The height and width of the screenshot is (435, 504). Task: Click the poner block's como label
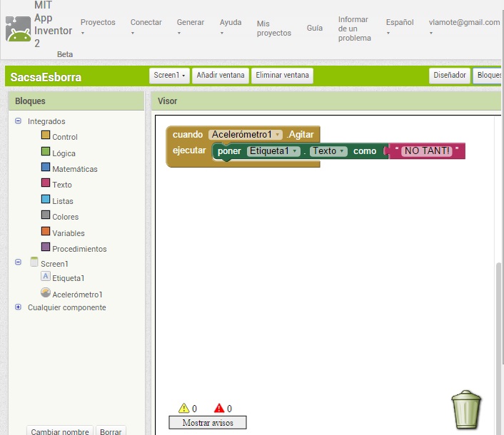tap(365, 151)
